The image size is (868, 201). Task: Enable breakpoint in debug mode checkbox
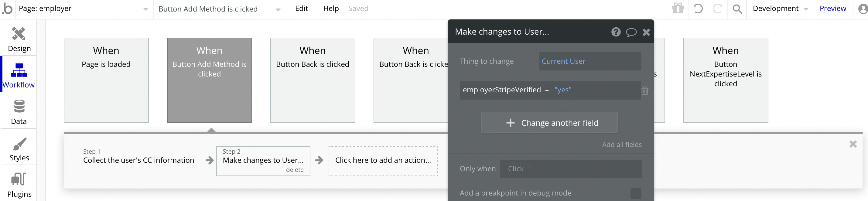click(x=636, y=193)
